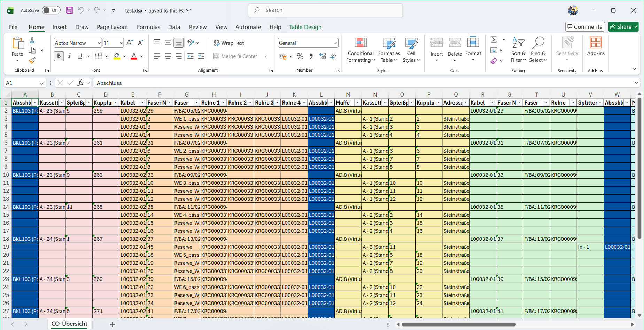Toggle the AutoSave switch

pyautogui.click(x=51, y=10)
